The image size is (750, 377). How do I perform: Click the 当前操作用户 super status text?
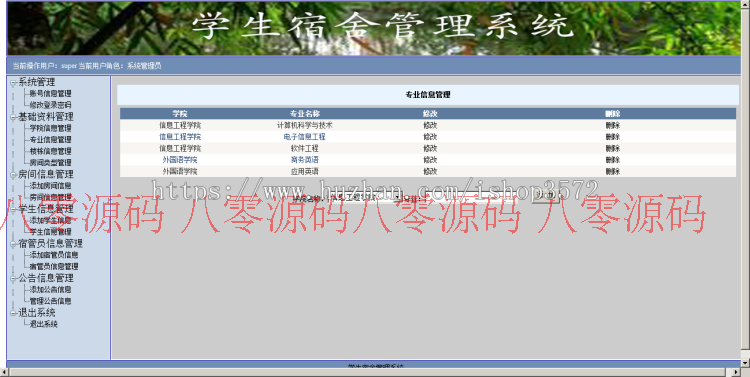tap(87, 66)
